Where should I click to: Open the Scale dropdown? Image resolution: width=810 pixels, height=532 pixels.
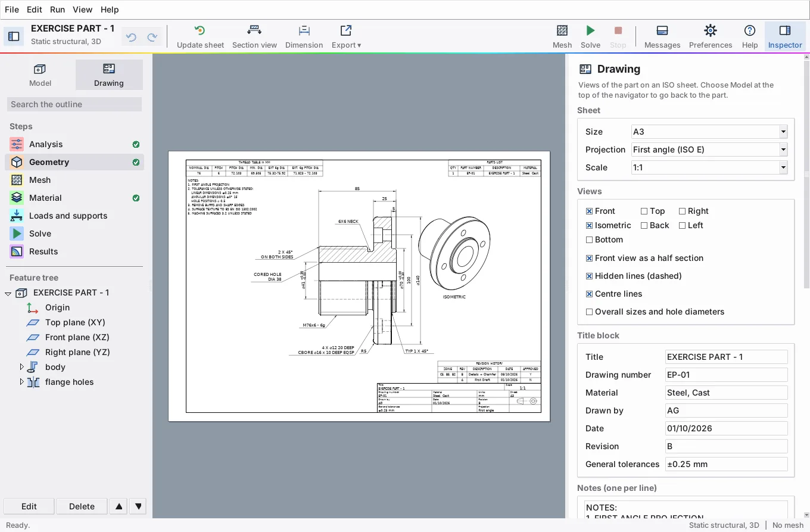pos(709,167)
